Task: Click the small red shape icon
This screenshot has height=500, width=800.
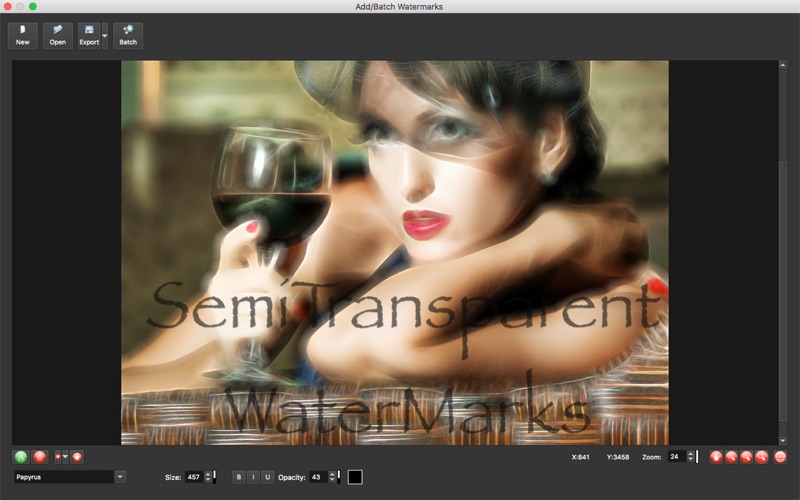Action: point(58,457)
